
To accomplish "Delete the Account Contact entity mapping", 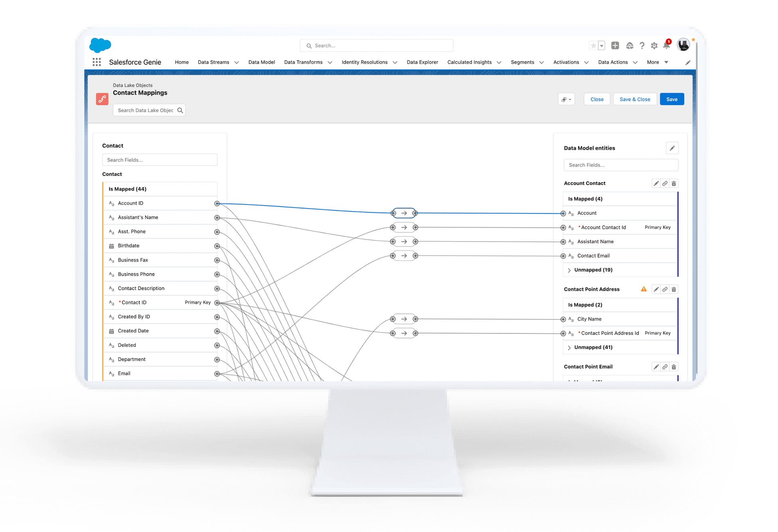I will 674,183.
